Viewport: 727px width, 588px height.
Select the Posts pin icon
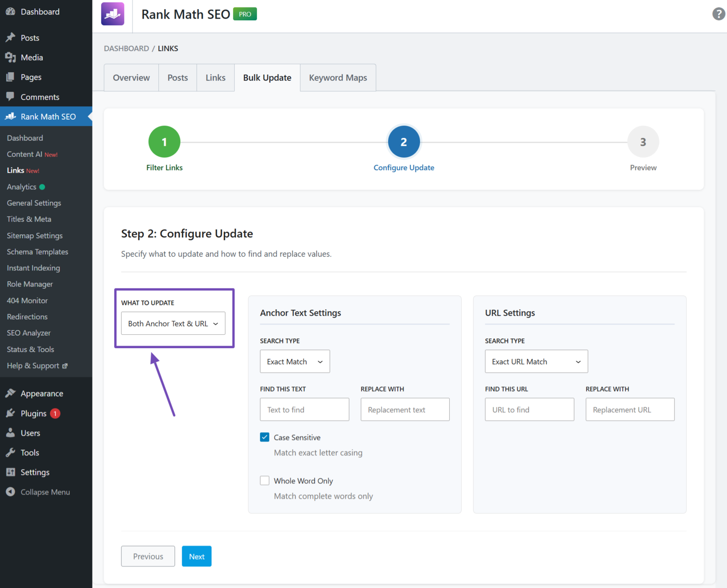click(10, 37)
